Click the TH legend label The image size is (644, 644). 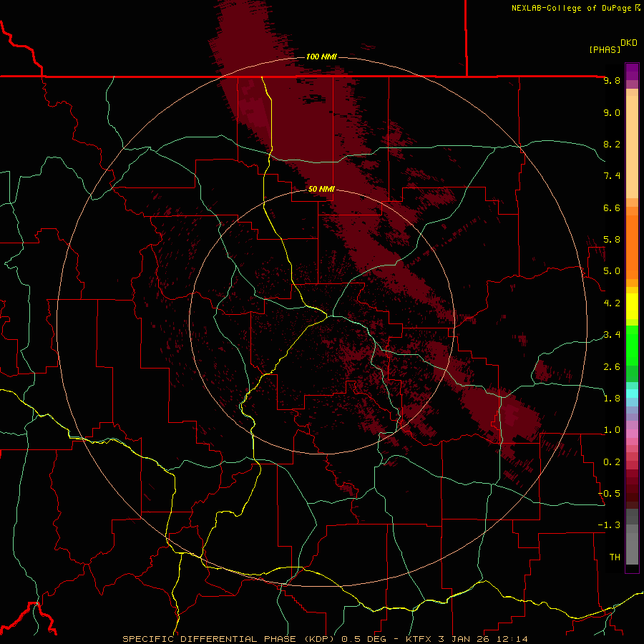click(615, 557)
